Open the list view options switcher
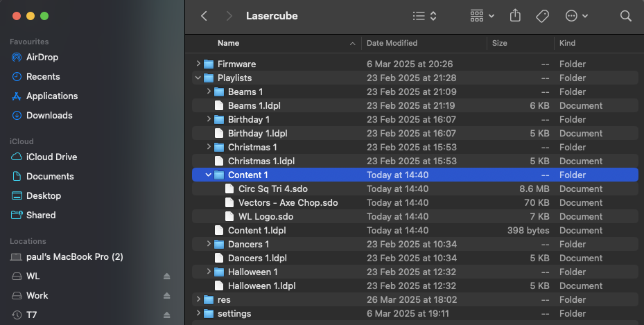 point(424,16)
